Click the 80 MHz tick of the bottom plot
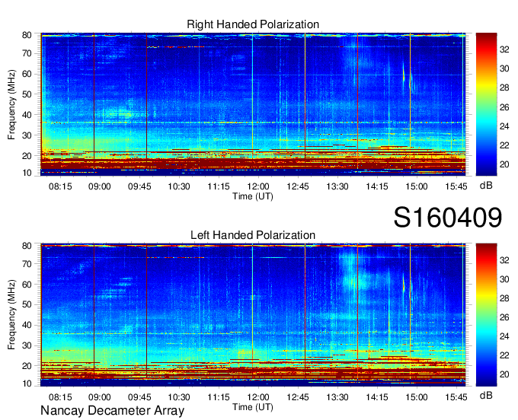This screenshot has width=518, height=420. point(27,246)
